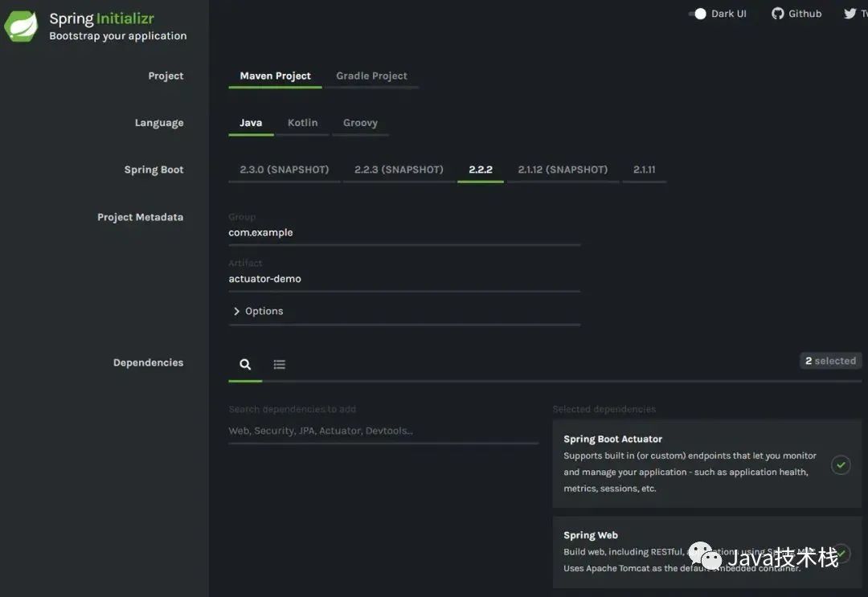The height and width of the screenshot is (597, 868).
Task: Uncheck Spring Boot Actuator checkmark
Action: coord(841,464)
